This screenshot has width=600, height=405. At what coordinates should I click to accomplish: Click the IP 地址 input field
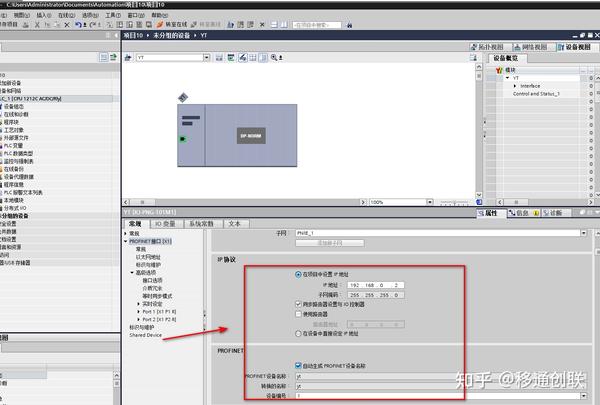click(376, 285)
